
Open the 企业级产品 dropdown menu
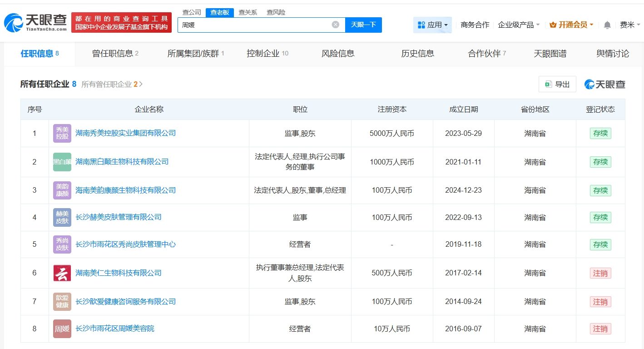coord(519,25)
